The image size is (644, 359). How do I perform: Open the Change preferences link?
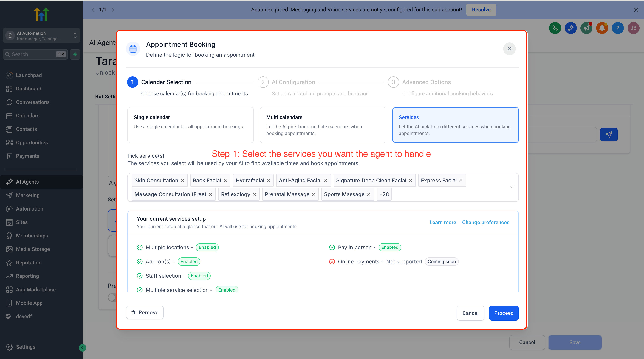pos(485,222)
